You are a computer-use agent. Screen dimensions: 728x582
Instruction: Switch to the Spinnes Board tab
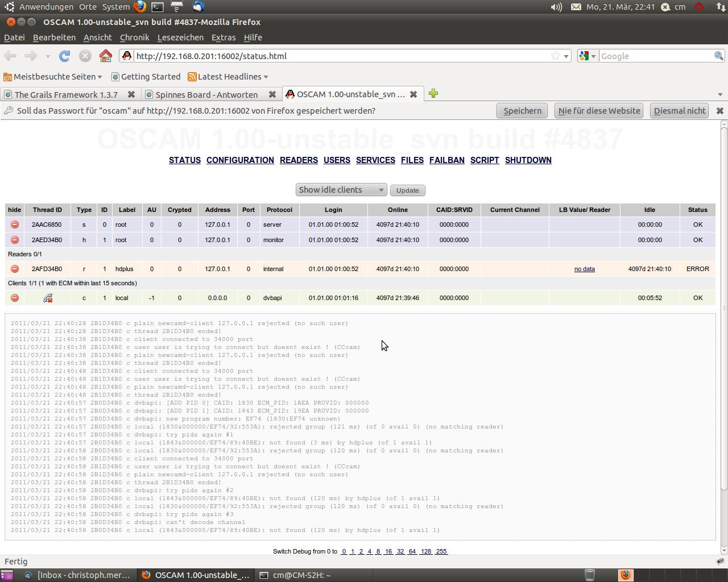tap(206, 94)
